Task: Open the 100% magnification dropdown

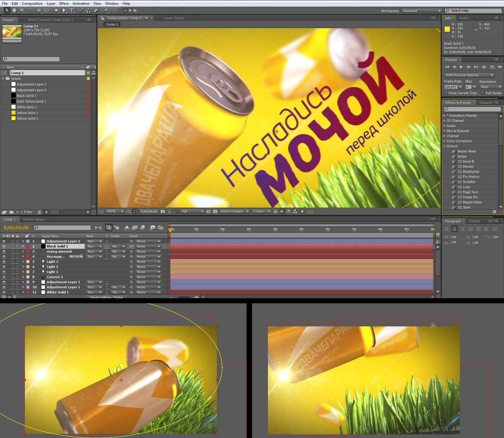Action: coord(115,211)
